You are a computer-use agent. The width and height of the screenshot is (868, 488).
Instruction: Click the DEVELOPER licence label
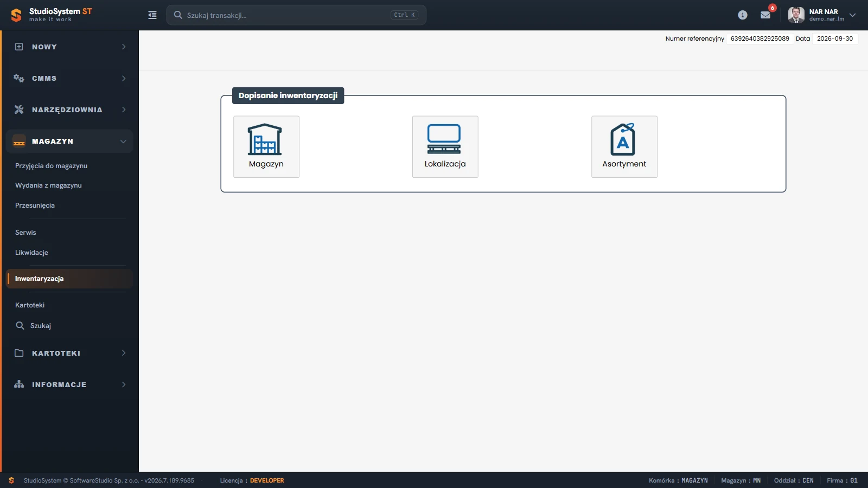coord(267,480)
